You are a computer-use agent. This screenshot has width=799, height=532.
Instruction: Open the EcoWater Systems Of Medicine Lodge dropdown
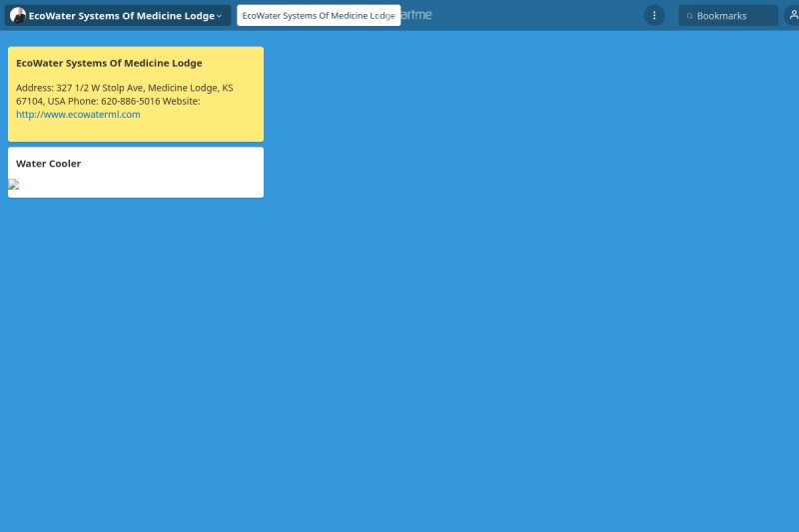coord(118,15)
